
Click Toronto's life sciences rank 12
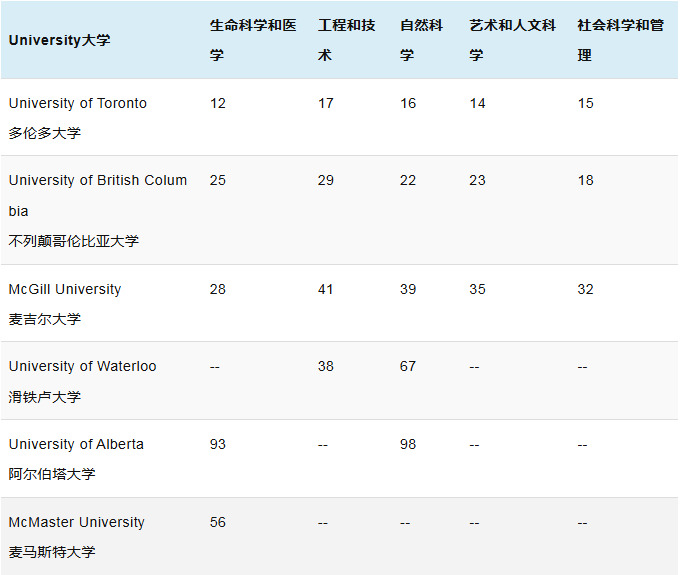click(x=218, y=103)
